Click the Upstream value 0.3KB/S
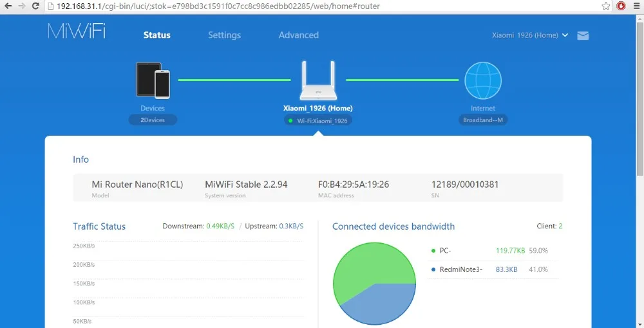 (291, 226)
